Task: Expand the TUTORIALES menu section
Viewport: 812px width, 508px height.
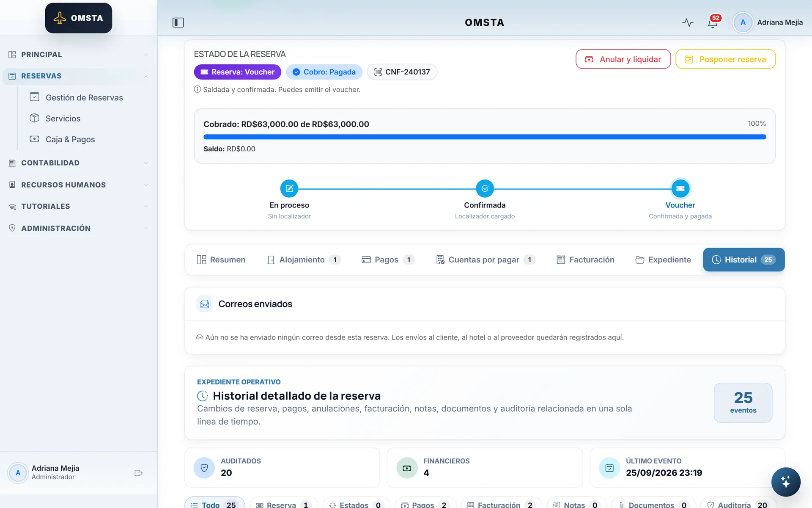Action: tap(79, 207)
